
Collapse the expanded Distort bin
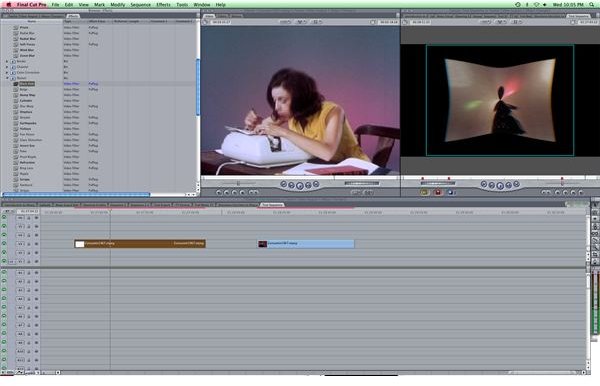pyautogui.click(x=7, y=78)
